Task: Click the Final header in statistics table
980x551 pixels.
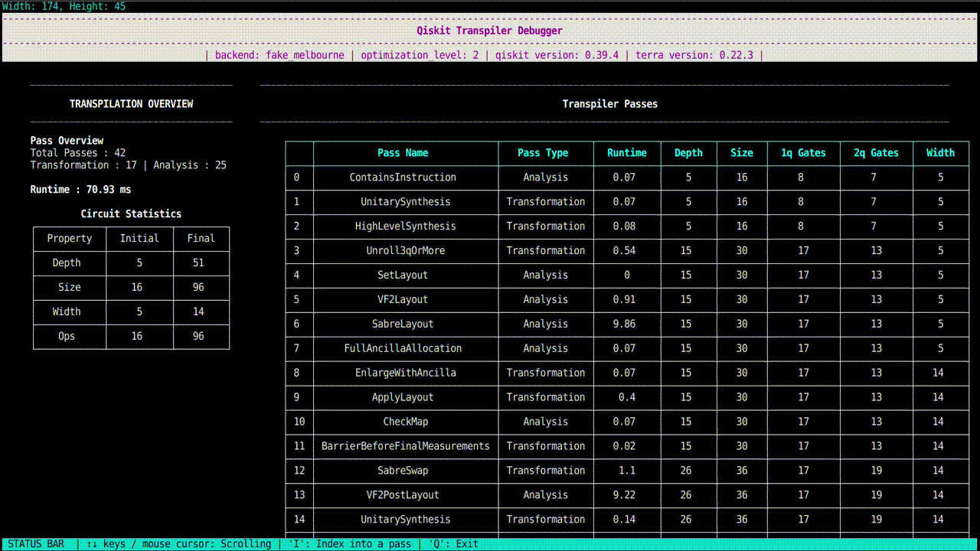Action: tap(201, 239)
